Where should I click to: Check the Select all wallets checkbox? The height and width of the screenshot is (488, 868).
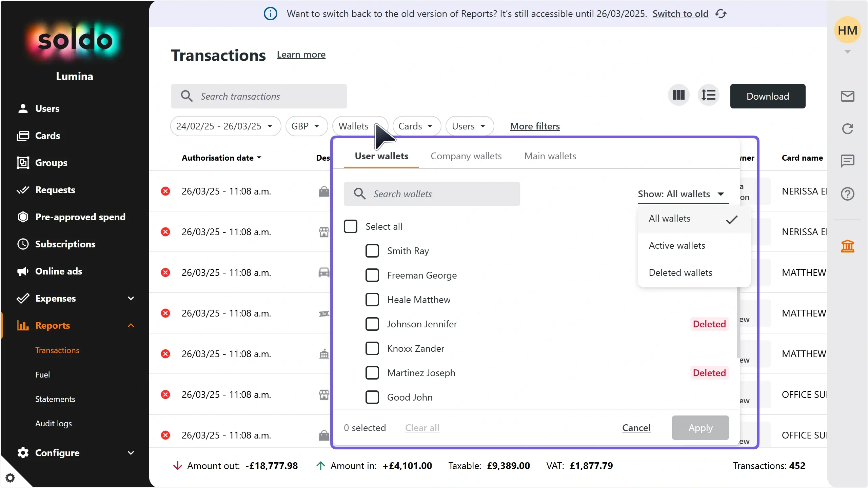tap(351, 226)
